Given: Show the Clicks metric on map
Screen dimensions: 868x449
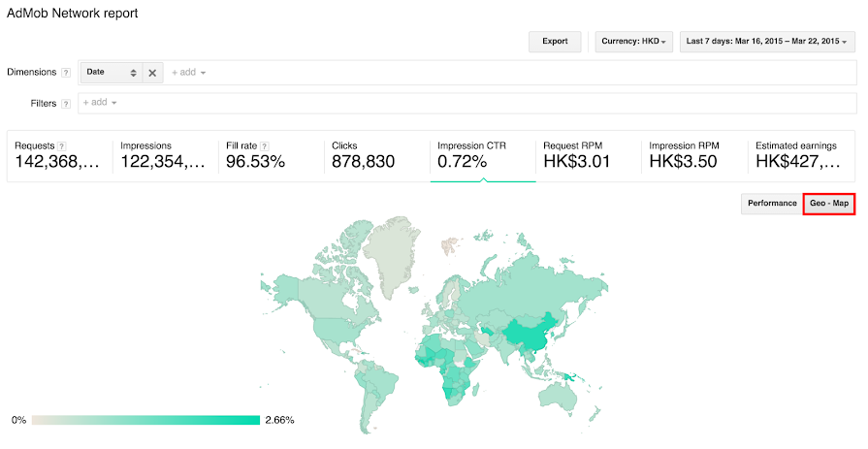Looking at the screenshot, I should pyautogui.click(x=373, y=154).
